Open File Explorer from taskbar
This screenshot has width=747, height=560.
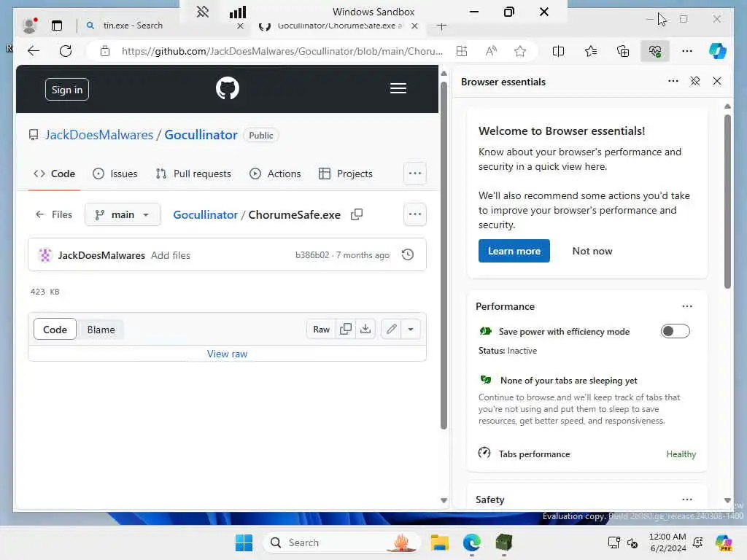click(439, 542)
